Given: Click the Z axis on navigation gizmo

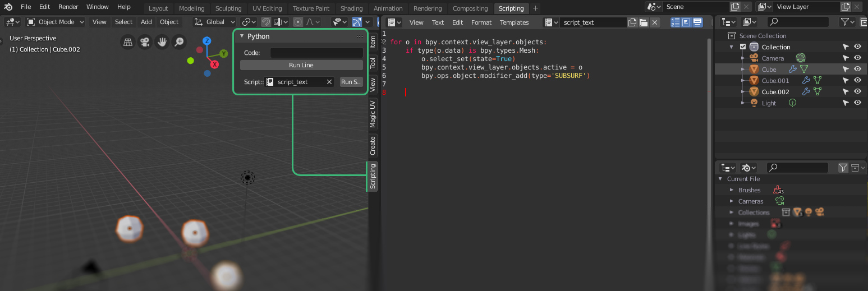Looking at the screenshot, I should pos(207,41).
